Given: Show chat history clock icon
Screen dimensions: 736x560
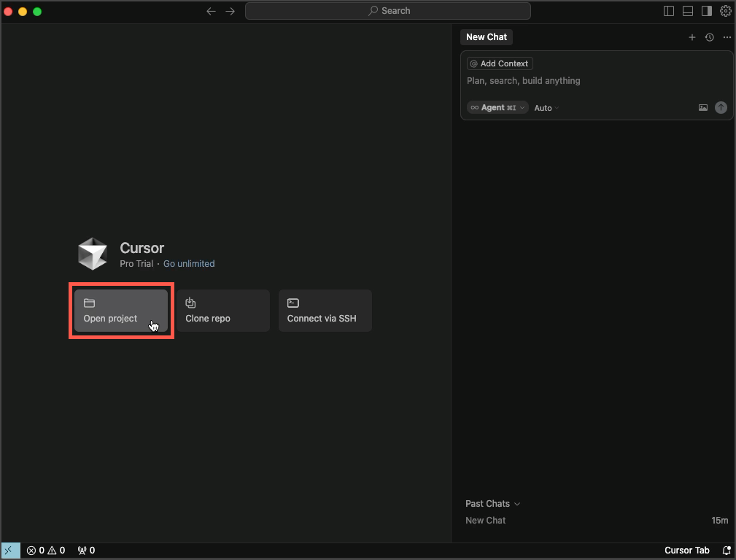Looking at the screenshot, I should [709, 37].
